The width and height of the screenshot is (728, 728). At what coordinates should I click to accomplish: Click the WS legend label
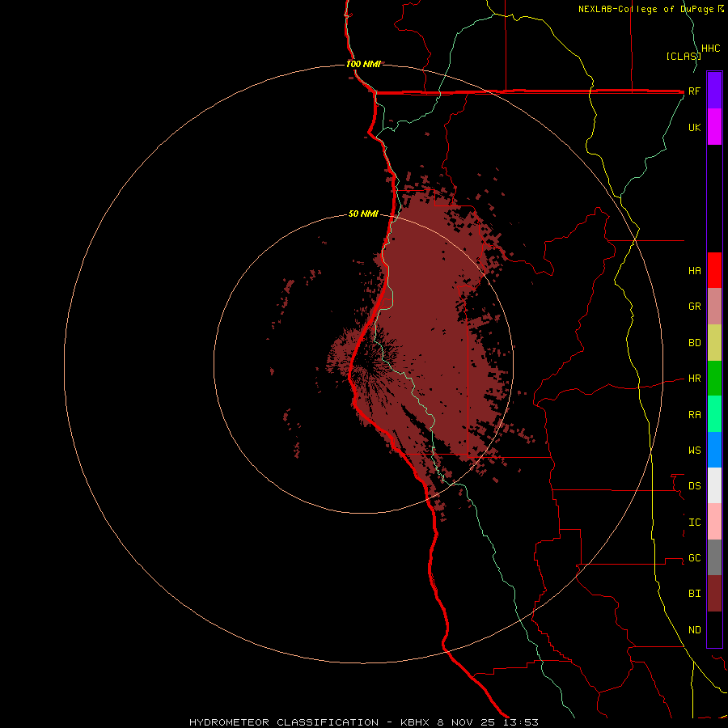coord(695,450)
